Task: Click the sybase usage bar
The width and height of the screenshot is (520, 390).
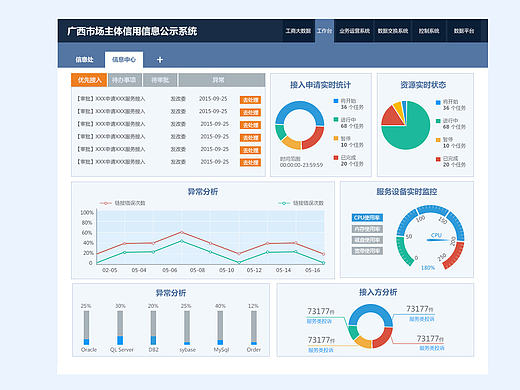Action: [x=187, y=328]
